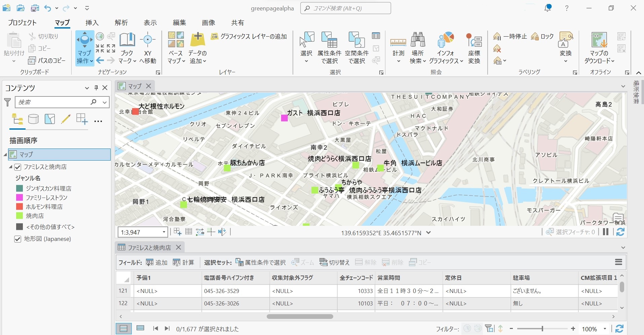Click the コンテンツ search input field

click(x=52, y=102)
